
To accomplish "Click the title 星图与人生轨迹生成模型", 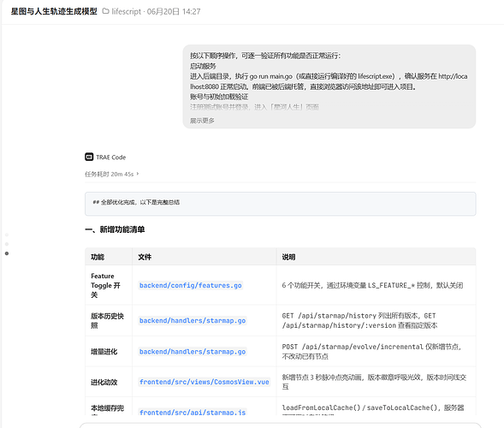I will [54, 12].
